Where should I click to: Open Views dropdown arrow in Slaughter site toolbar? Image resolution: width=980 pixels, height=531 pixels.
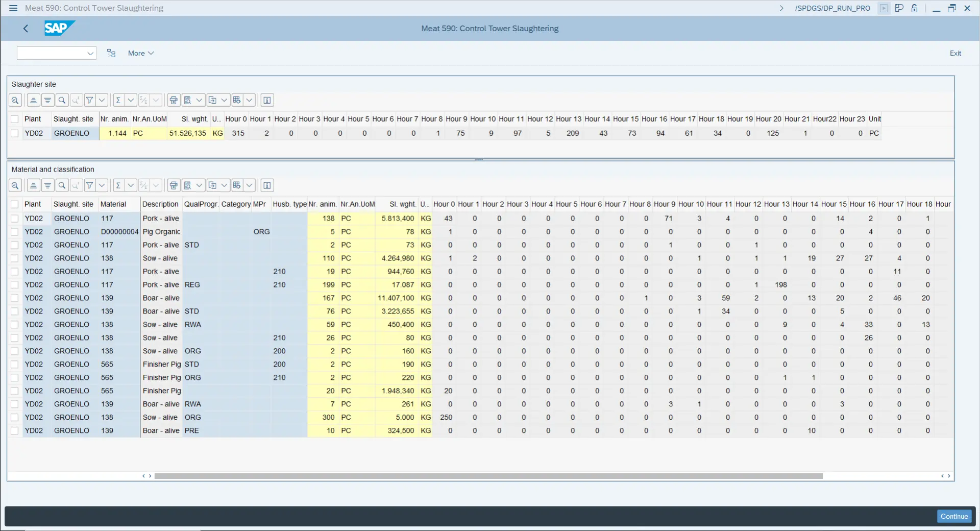tap(200, 100)
